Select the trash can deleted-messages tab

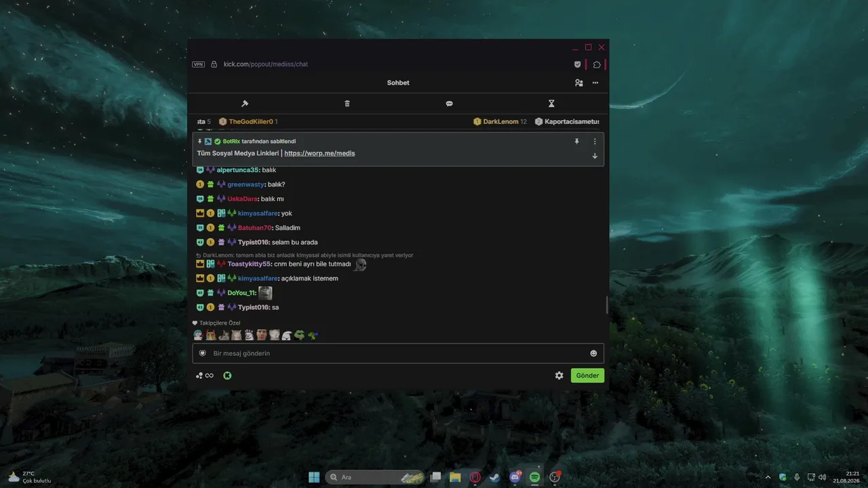(x=347, y=104)
